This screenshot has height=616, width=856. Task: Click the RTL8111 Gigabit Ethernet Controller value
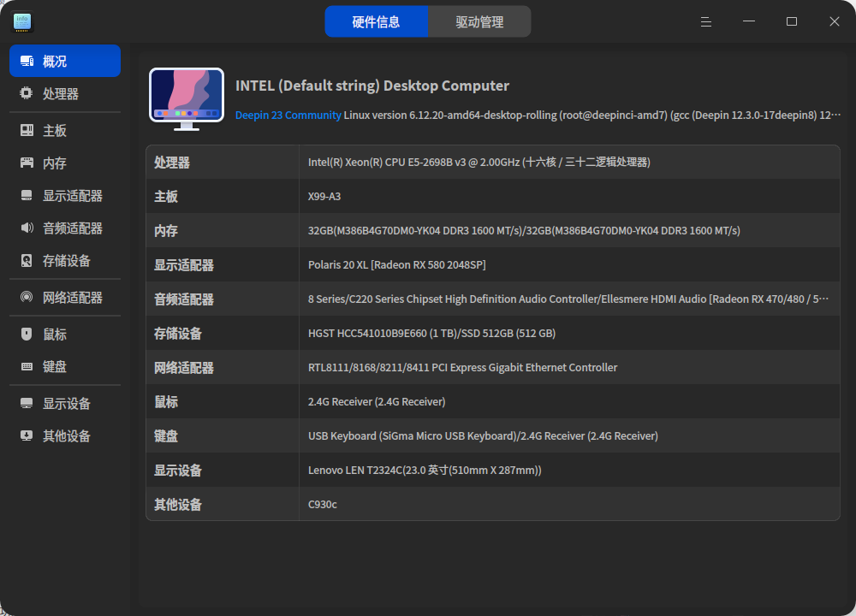(x=462, y=368)
